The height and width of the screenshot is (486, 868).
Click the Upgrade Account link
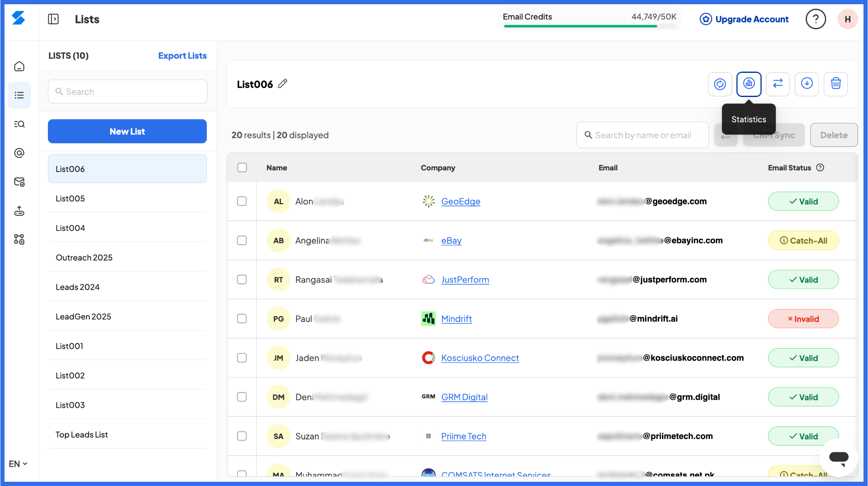coord(751,19)
